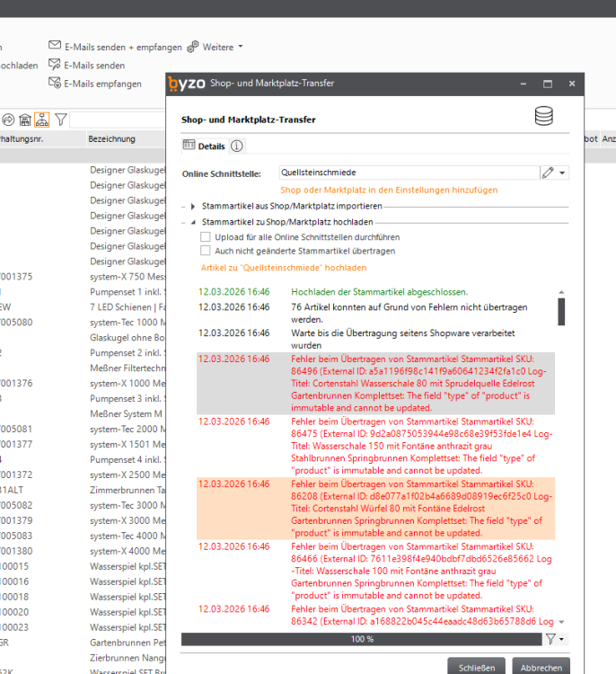Select error entry for SKU 86475
Viewport: 616px width, 674px height.
(x=375, y=446)
